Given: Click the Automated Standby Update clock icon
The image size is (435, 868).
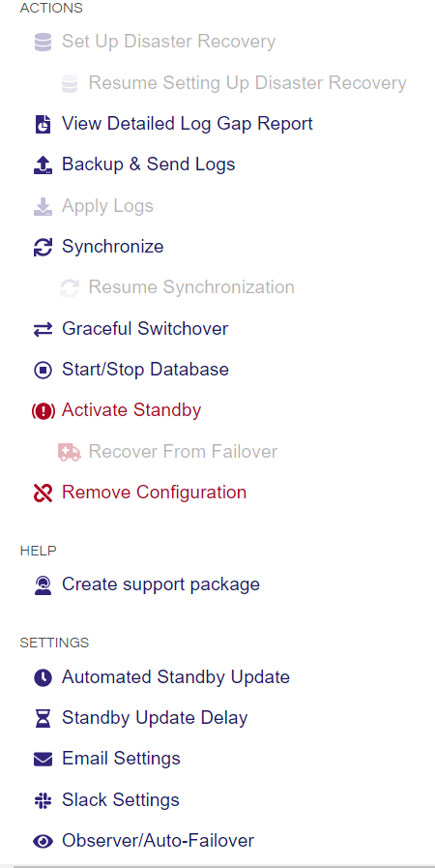Looking at the screenshot, I should 43,677.
